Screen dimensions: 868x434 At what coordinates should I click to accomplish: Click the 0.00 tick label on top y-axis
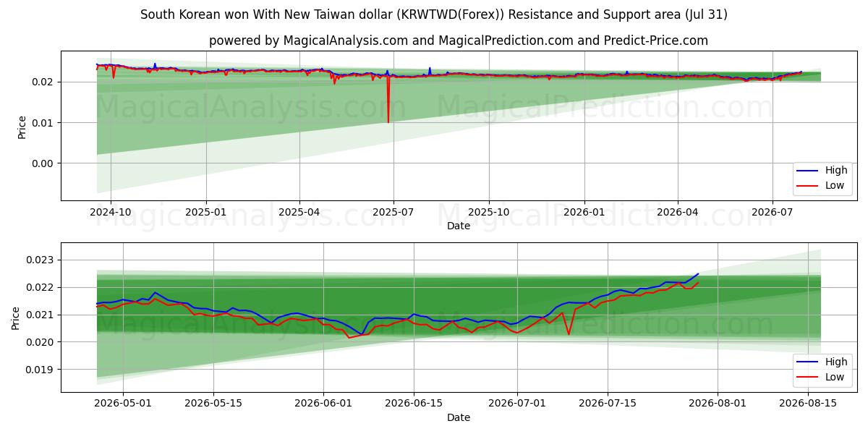(x=43, y=163)
